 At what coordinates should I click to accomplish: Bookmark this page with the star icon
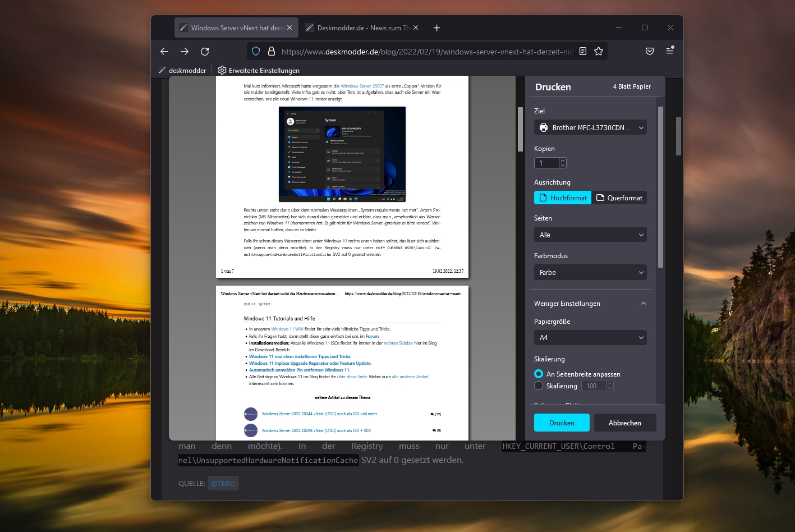599,52
